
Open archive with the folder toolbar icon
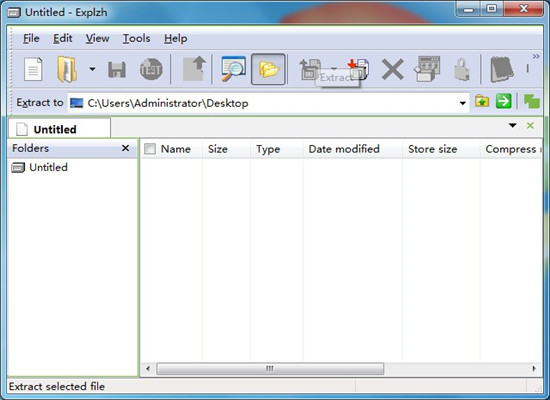pos(67,69)
